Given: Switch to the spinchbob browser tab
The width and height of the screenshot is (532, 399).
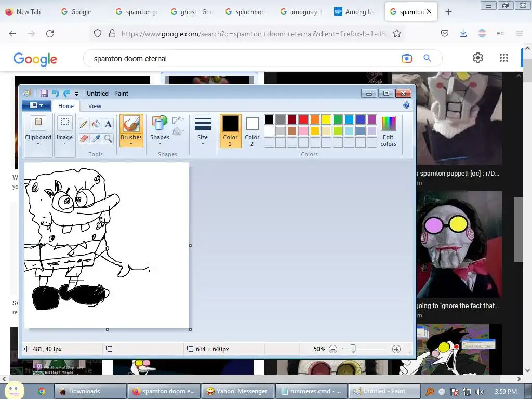Looking at the screenshot, I should click(x=246, y=12).
